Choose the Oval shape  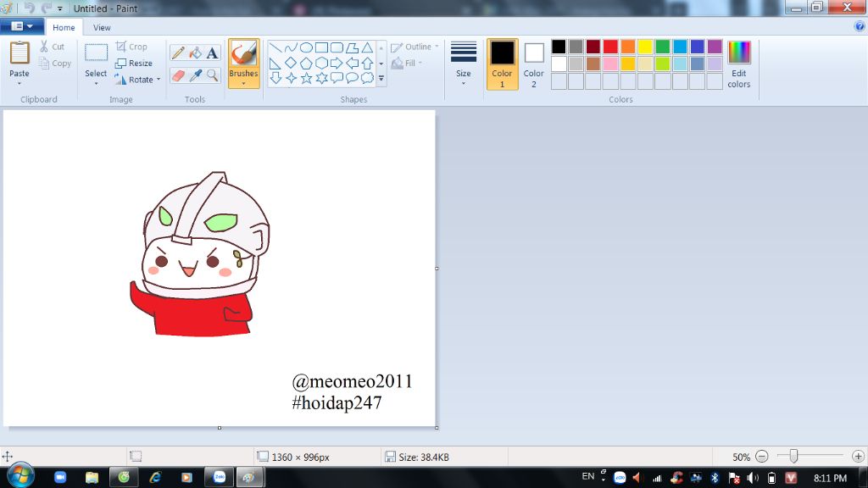coord(306,48)
